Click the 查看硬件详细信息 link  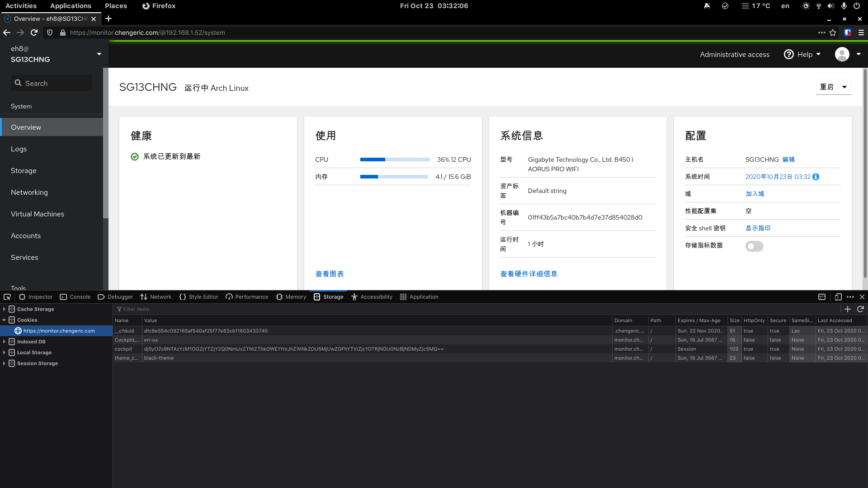click(x=528, y=274)
